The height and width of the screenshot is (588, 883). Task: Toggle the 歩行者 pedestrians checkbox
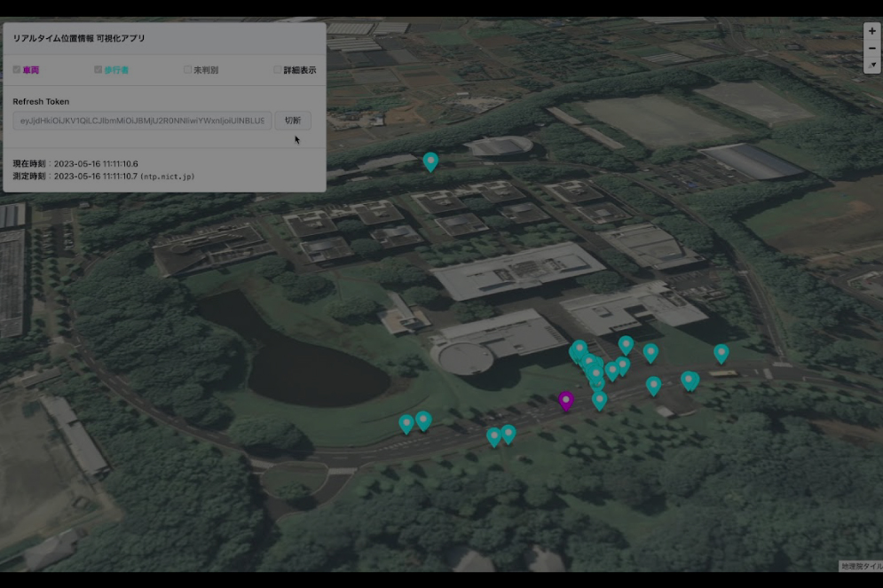coord(98,70)
